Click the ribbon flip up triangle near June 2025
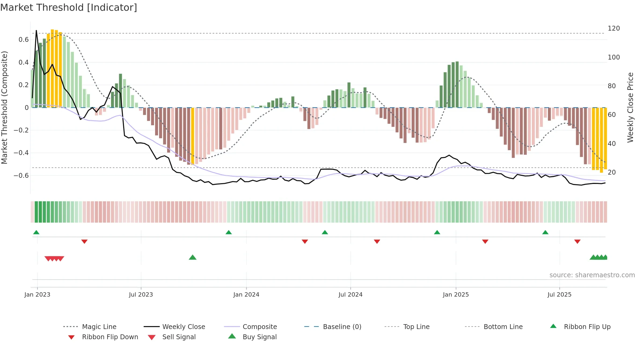Viewport: 644px width, 362px height. 545,232
